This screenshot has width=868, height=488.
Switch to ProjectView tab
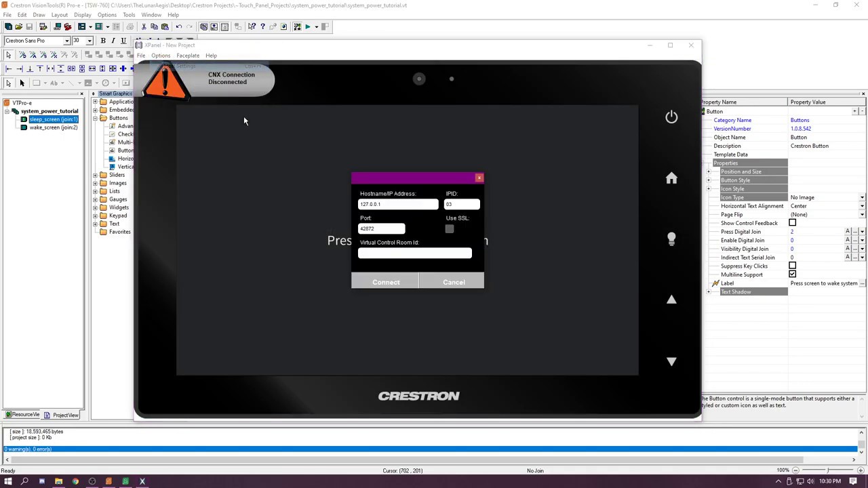point(62,415)
